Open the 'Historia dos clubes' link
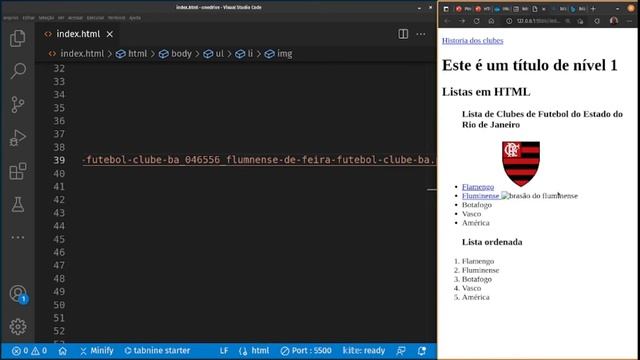The height and width of the screenshot is (360, 640). click(x=472, y=40)
